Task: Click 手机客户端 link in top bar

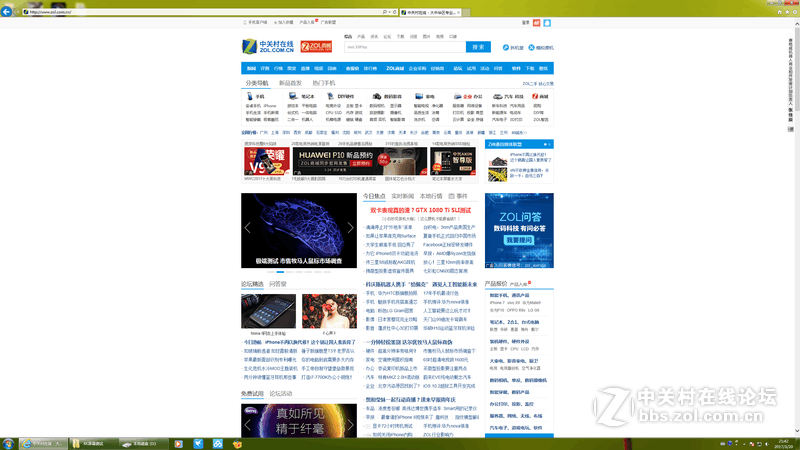Action: (x=256, y=22)
